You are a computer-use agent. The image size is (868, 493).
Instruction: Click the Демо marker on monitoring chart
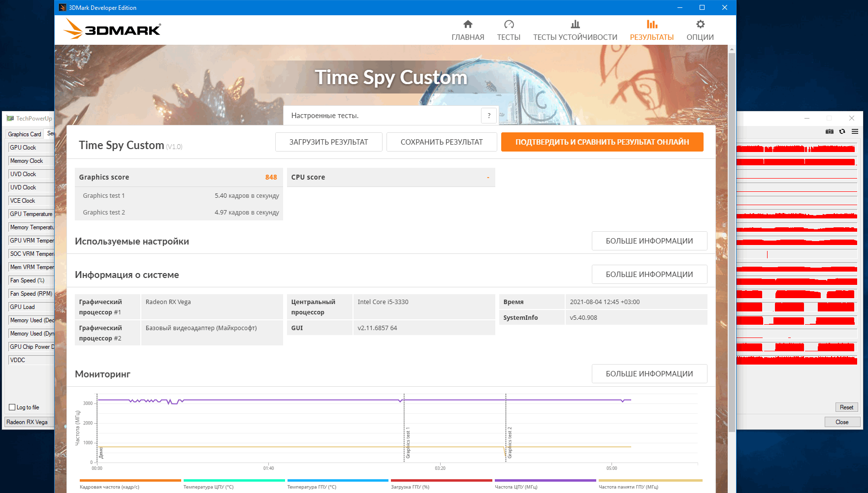click(x=101, y=453)
